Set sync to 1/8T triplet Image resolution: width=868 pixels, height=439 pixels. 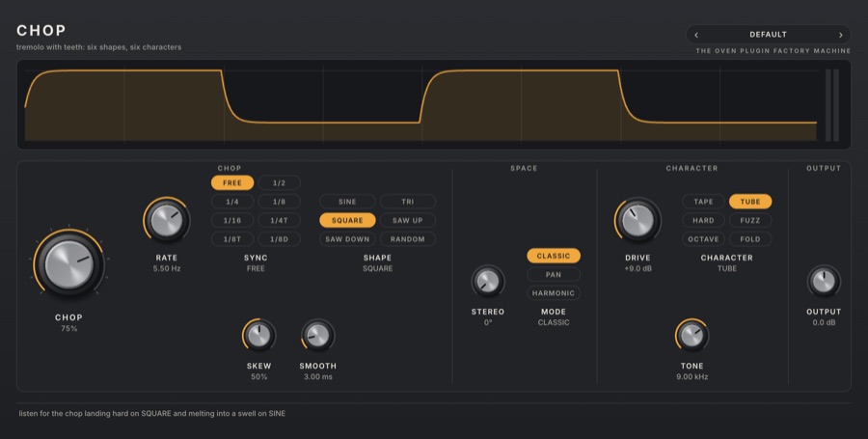pyautogui.click(x=232, y=239)
